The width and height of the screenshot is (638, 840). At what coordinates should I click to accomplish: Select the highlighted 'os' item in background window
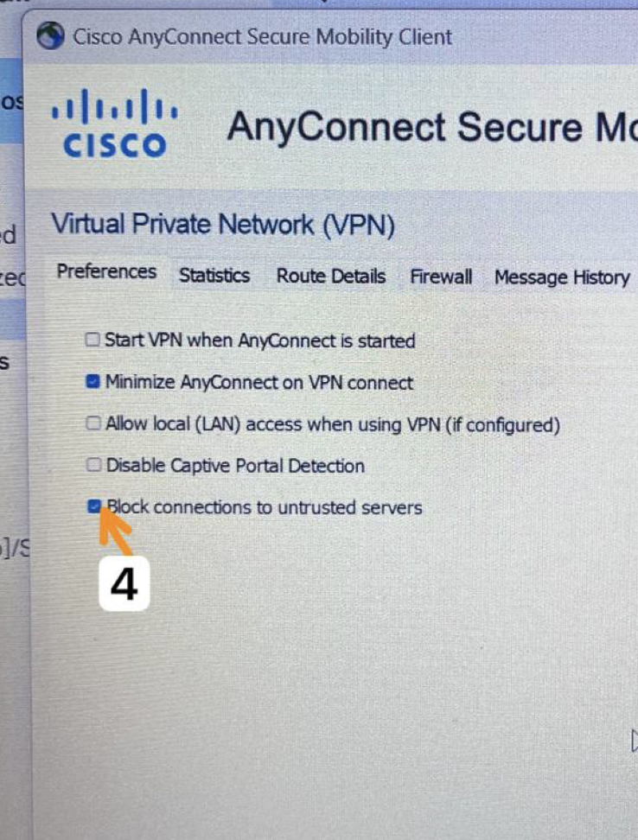[x=12, y=102]
